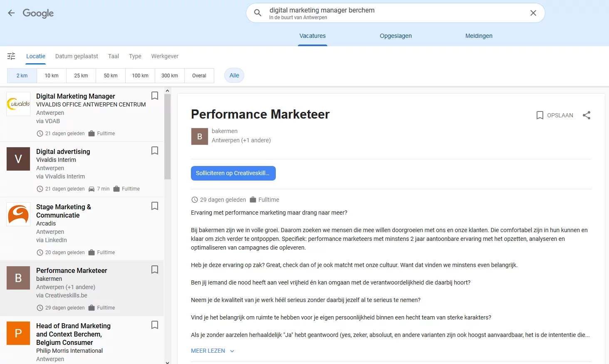The image size is (609, 364).
Task: Bookmark the Digital advertising job
Action: [x=155, y=151]
